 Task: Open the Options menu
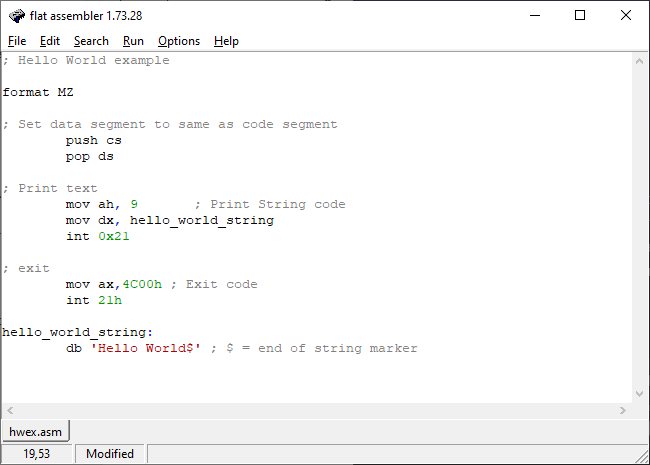(x=179, y=41)
